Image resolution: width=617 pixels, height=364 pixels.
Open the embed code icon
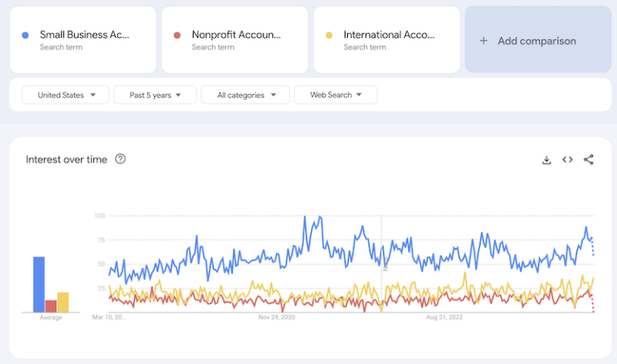pyautogui.click(x=567, y=160)
